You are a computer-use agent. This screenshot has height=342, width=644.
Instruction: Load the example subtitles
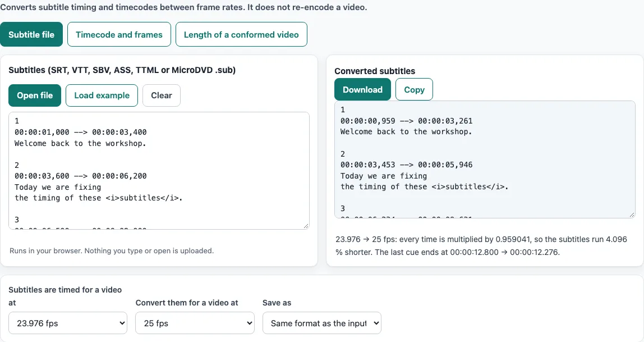[x=102, y=95]
